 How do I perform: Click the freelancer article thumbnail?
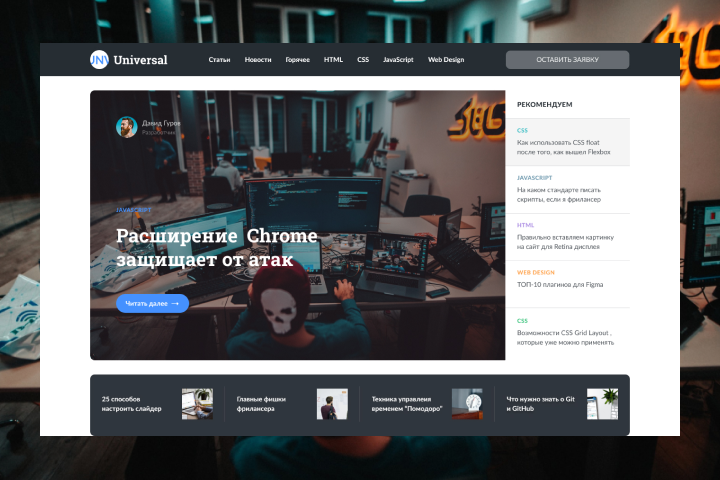point(332,404)
